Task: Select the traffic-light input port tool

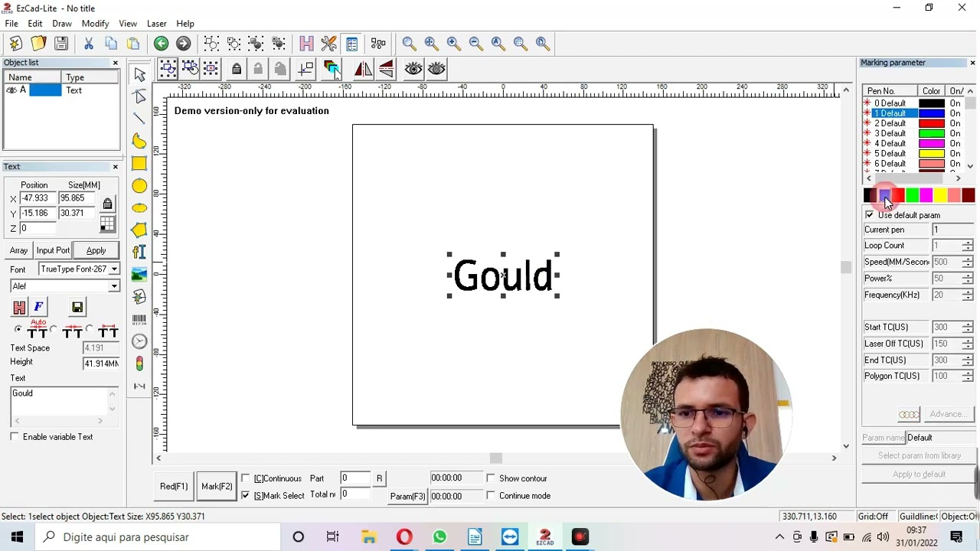Action: pos(139,364)
